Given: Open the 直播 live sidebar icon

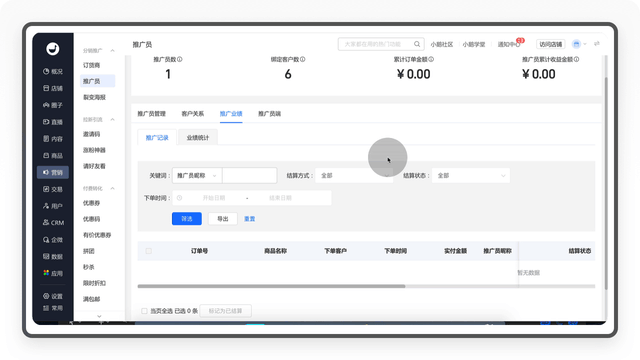Looking at the screenshot, I should [46, 122].
